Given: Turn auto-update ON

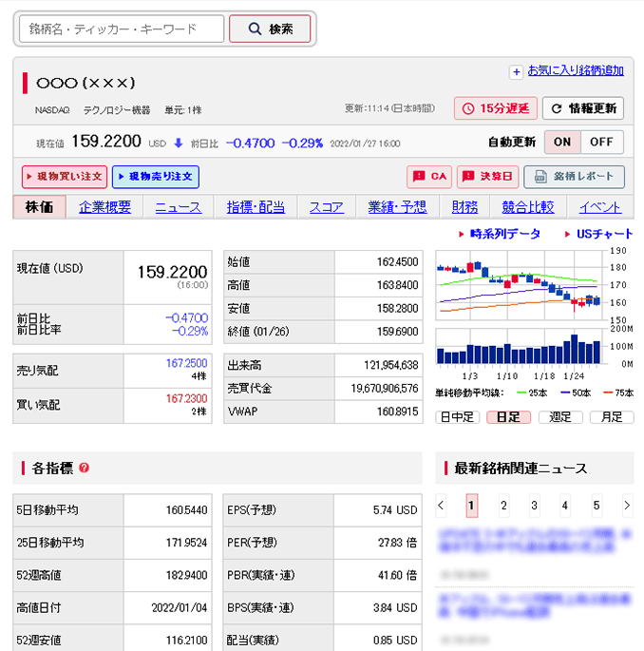Looking at the screenshot, I should (562, 143).
